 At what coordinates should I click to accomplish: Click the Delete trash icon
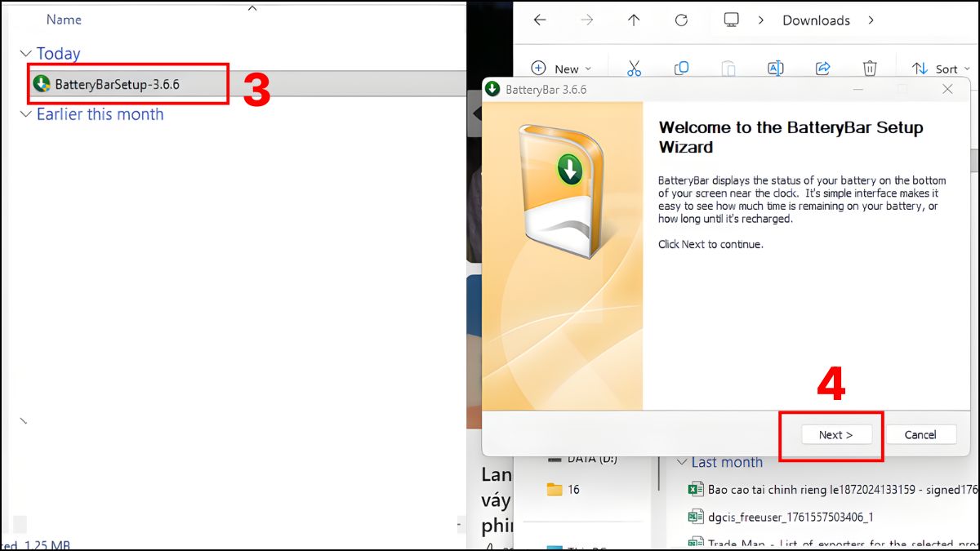click(x=871, y=69)
